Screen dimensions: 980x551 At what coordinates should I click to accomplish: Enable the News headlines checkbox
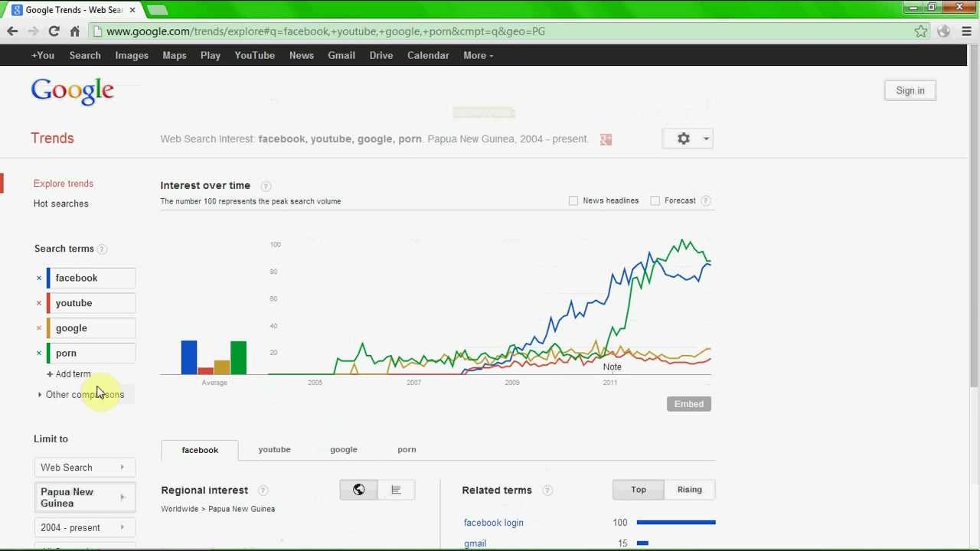tap(573, 201)
